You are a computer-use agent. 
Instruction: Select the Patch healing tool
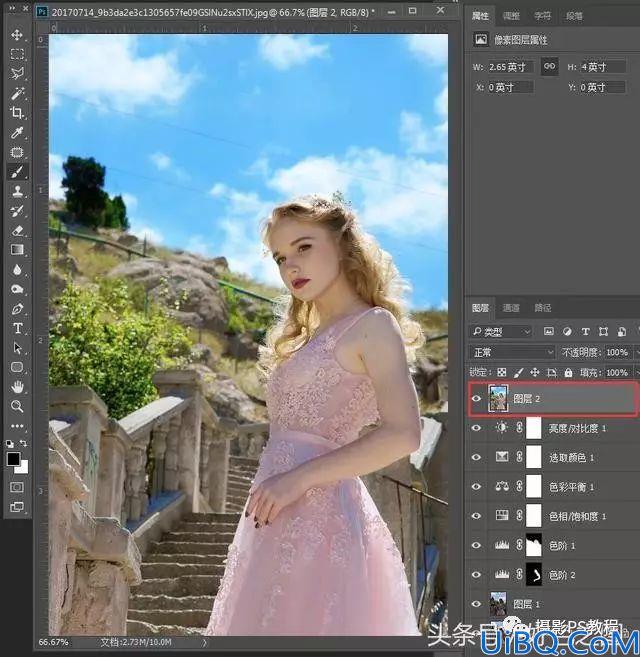point(17,152)
